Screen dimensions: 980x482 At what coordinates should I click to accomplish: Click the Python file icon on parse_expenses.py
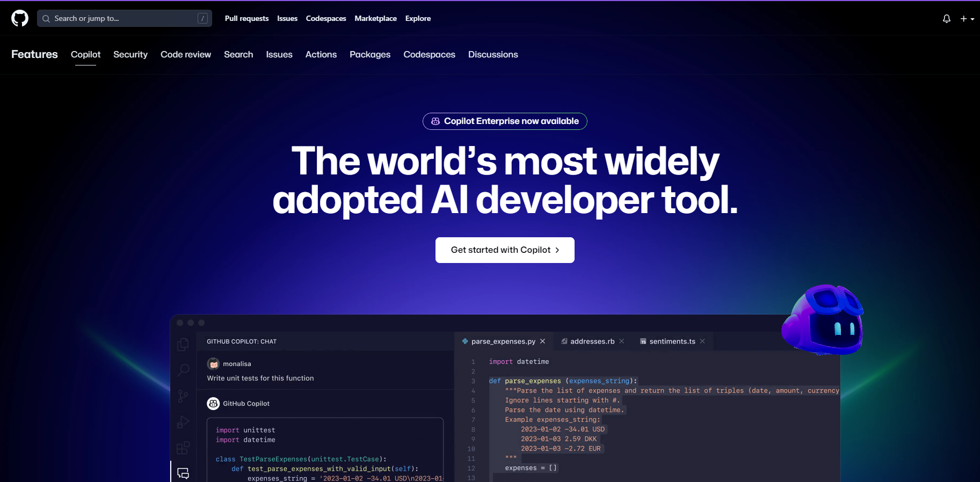[x=465, y=341]
